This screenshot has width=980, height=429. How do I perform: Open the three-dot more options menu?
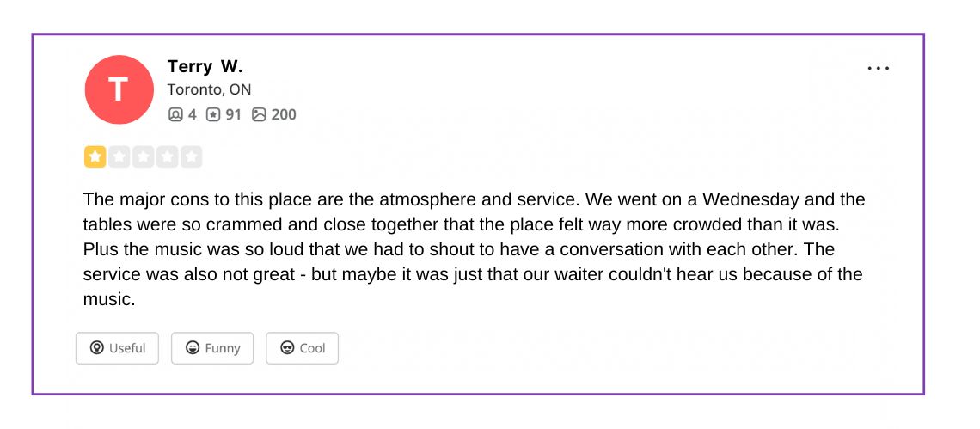(878, 68)
